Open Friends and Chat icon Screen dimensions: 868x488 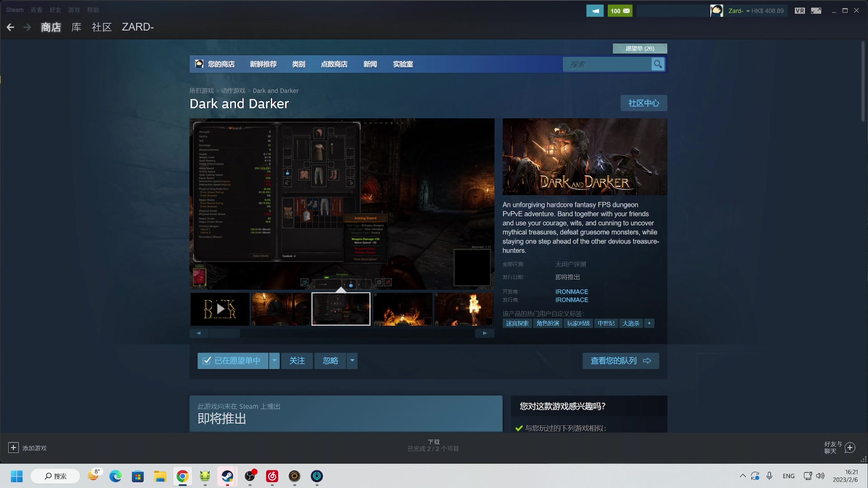point(850,448)
